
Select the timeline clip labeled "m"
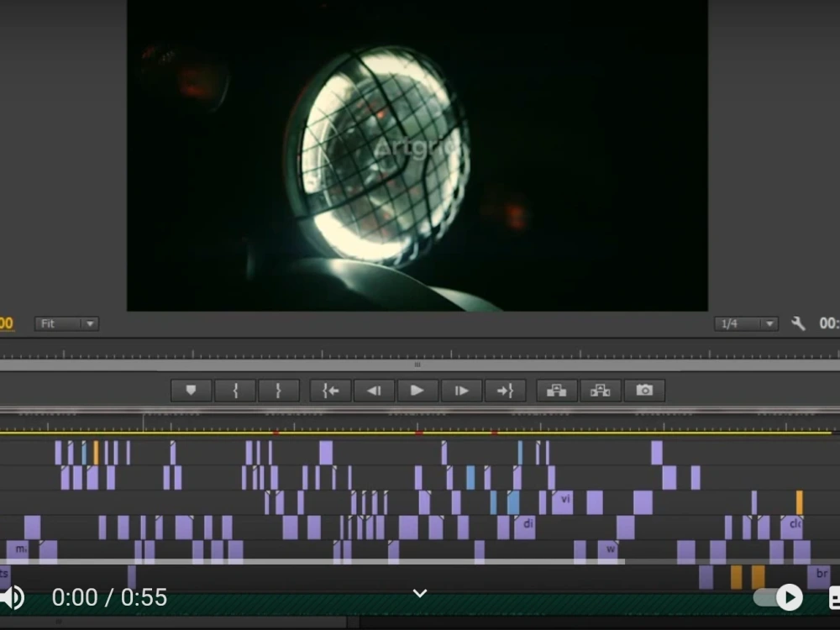[x=18, y=552]
